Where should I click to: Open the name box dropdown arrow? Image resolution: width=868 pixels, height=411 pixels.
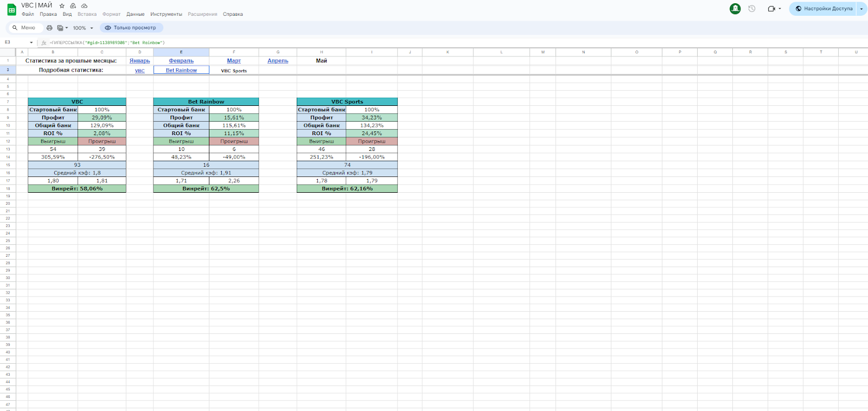(x=31, y=42)
